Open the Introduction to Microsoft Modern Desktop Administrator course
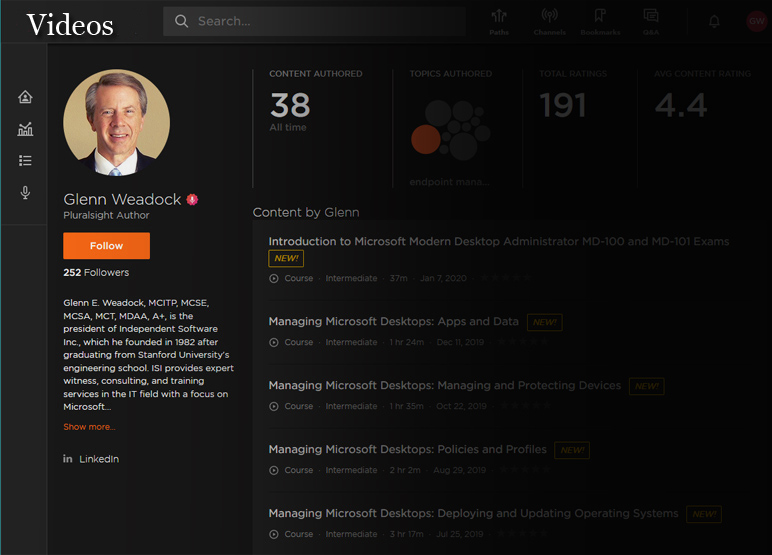Image resolution: width=772 pixels, height=555 pixels. click(x=498, y=241)
